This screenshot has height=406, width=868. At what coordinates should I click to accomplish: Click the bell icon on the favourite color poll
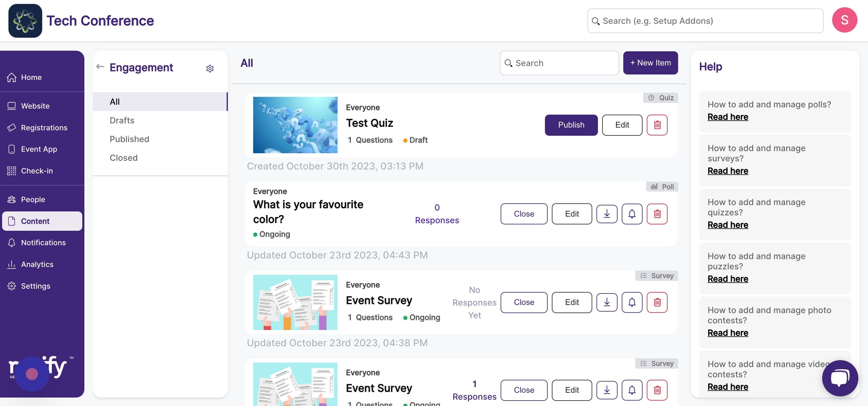tap(632, 214)
